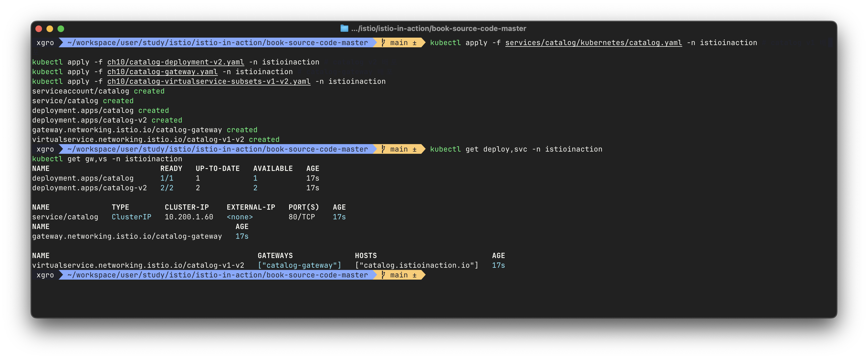The image size is (868, 359).
Task: Click ch10/catalog-gateway.yaml file path
Action: pos(163,72)
